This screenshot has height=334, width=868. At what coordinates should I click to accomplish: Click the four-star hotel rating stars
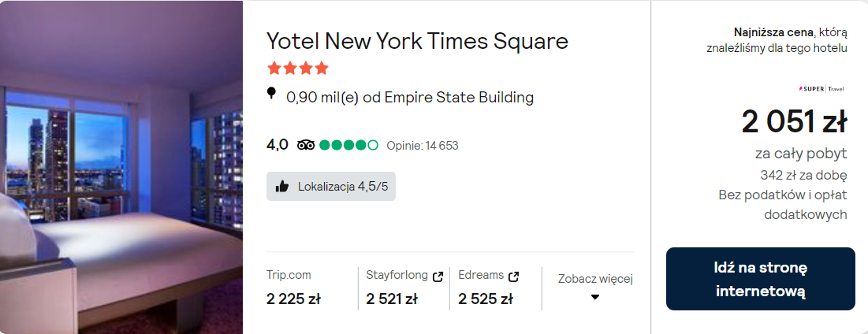[x=297, y=69]
